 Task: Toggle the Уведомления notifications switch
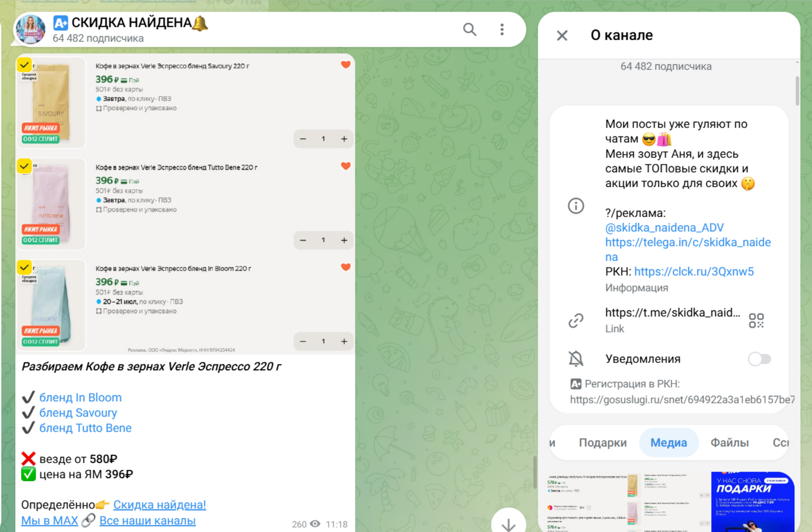[x=759, y=359]
